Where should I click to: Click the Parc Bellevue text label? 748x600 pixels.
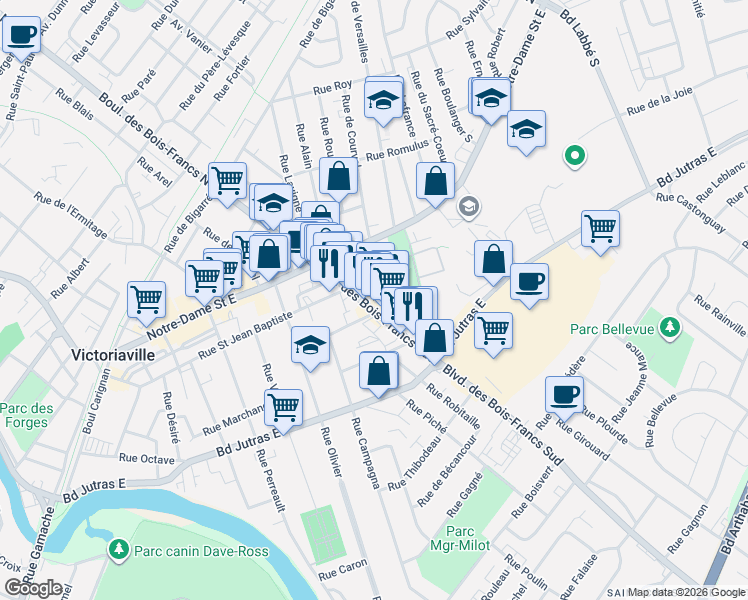[x=612, y=330]
